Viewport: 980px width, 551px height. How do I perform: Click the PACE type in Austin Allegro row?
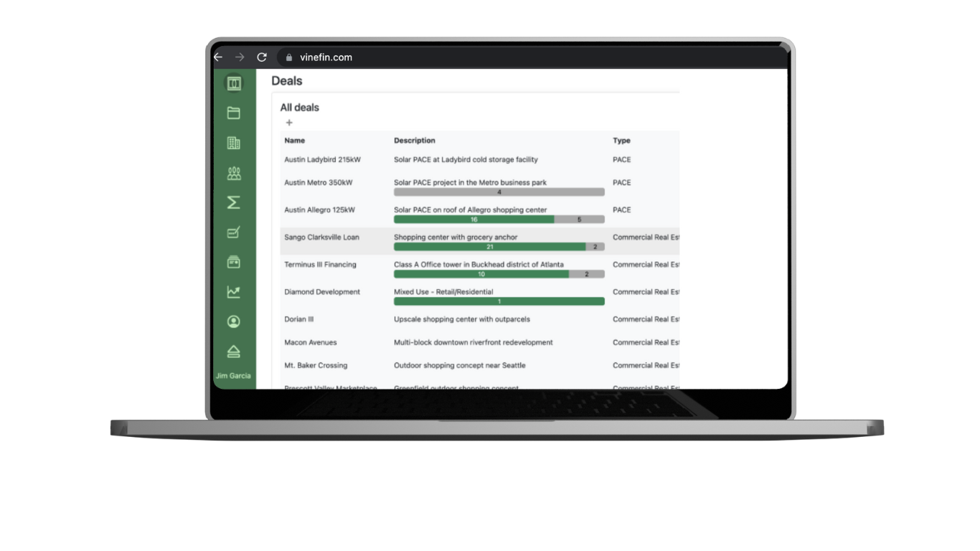[622, 210]
